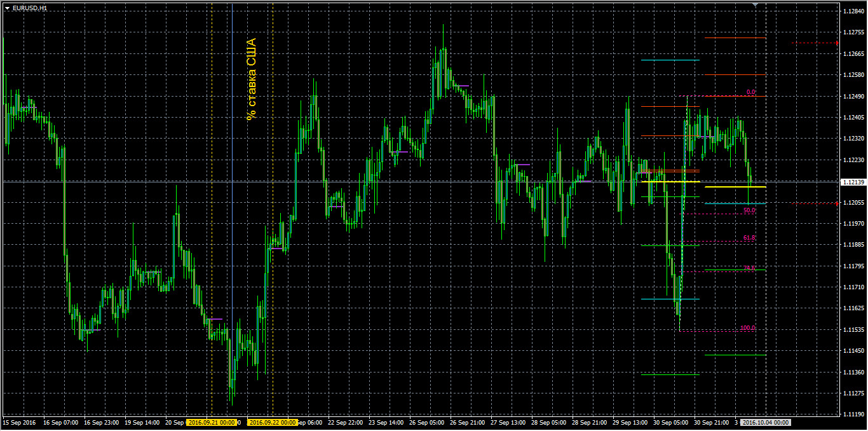Select the Fibonacci 50.0 level label
Viewport: 868px width, 431px height.
749,210
